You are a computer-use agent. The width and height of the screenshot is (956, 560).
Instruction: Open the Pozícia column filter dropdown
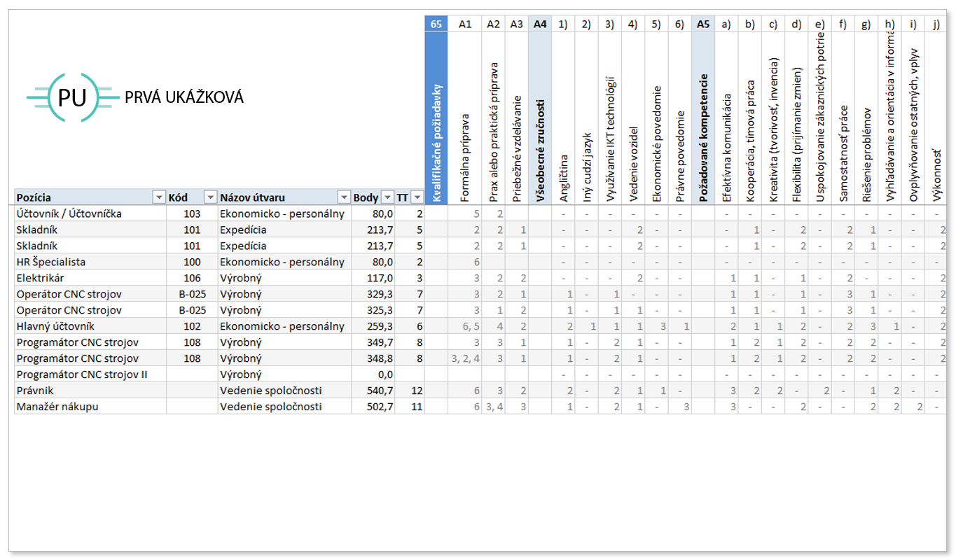click(x=159, y=197)
